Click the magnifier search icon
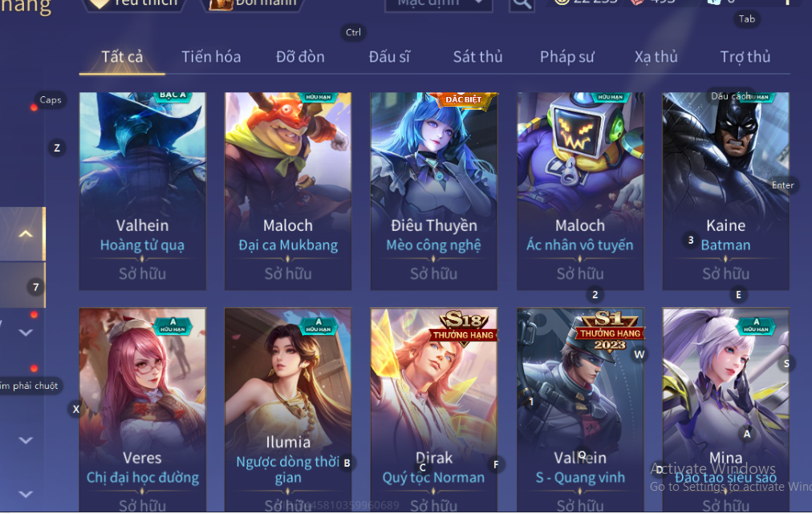 click(522, 4)
